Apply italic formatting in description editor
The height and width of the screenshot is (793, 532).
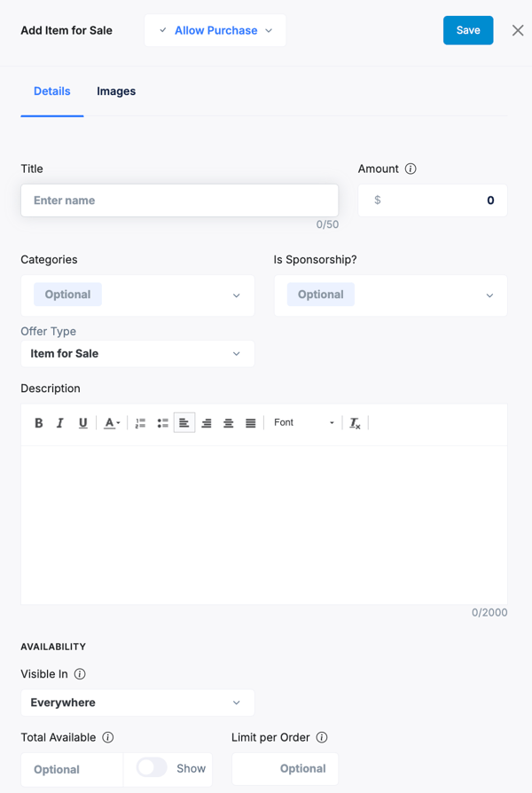coord(60,423)
